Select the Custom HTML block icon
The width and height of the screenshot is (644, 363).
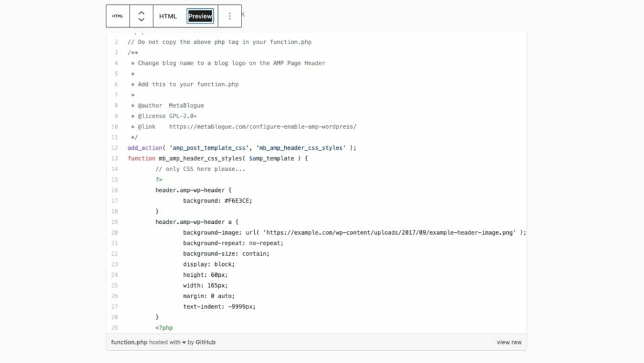point(117,15)
